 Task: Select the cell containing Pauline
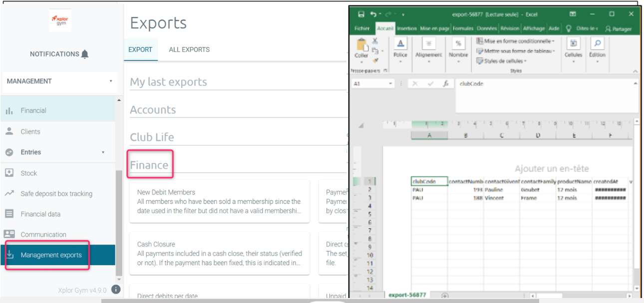coord(502,190)
